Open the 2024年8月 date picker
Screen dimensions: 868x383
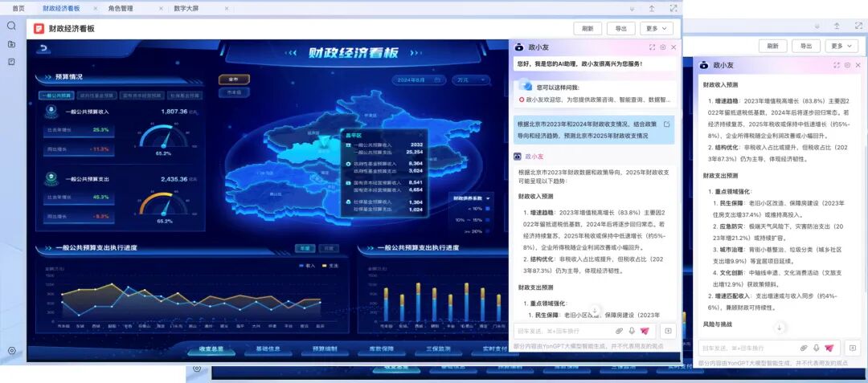(x=418, y=80)
